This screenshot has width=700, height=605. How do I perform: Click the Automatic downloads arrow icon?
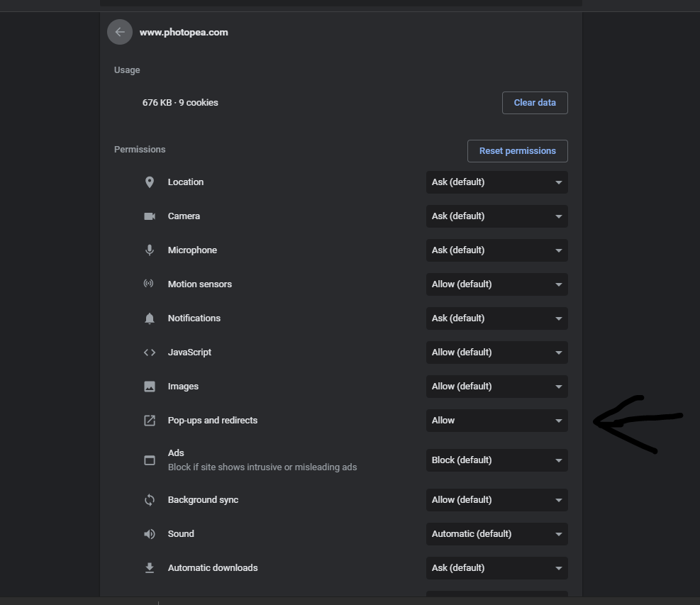pos(150,568)
